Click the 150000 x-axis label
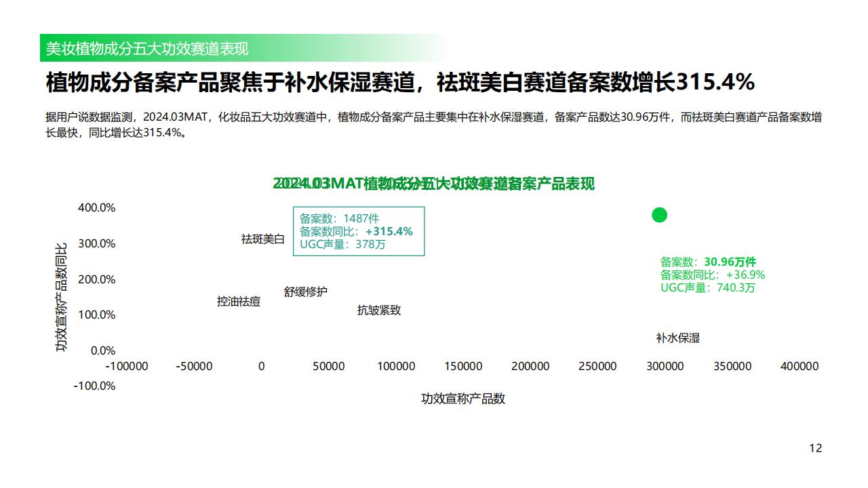The image size is (868, 488). [463, 366]
